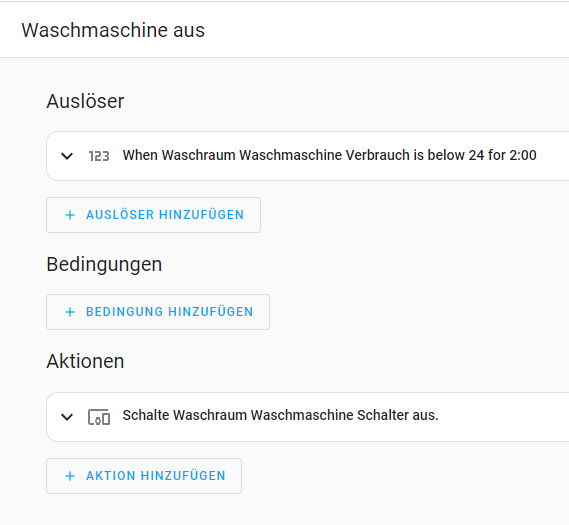Click the Aktionen section heading

85,361
